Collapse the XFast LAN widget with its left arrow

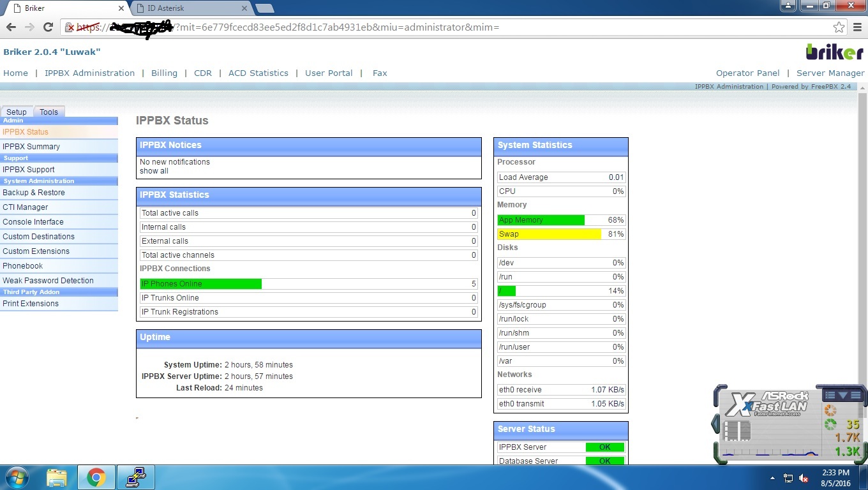pos(716,423)
